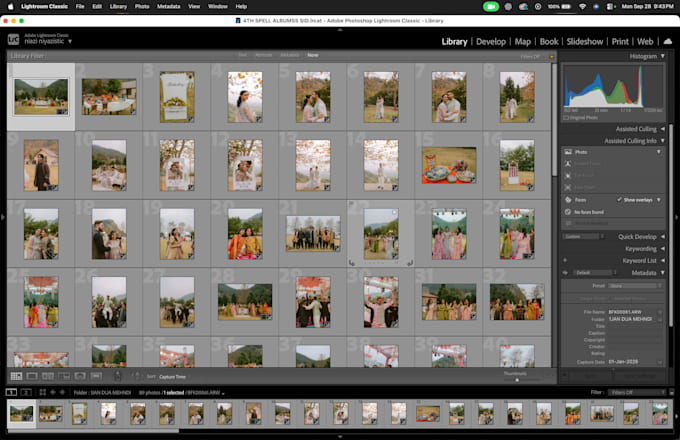Open the Library menu in menu bar
680x440 pixels.
point(118,7)
